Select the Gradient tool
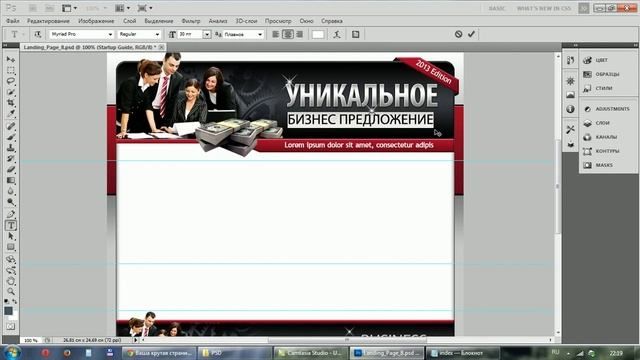This screenshot has height=360, width=640. [x=11, y=180]
